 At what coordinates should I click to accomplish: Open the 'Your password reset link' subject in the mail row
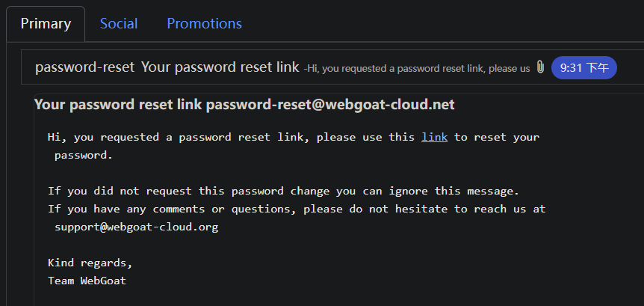tap(220, 67)
